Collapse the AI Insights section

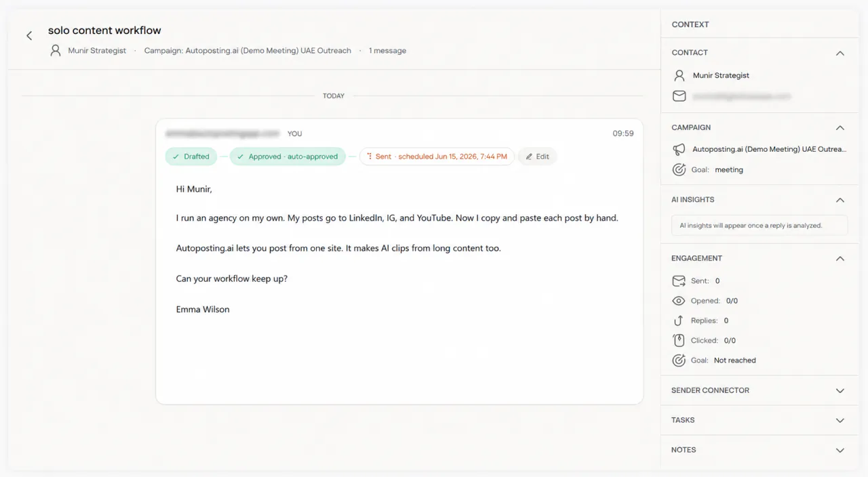pos(840,200)
